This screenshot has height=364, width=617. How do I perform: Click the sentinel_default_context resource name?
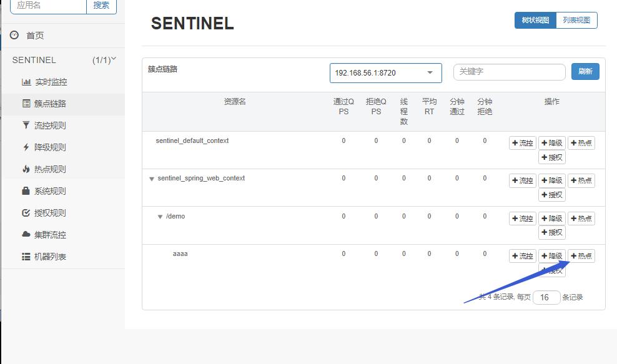192,141
